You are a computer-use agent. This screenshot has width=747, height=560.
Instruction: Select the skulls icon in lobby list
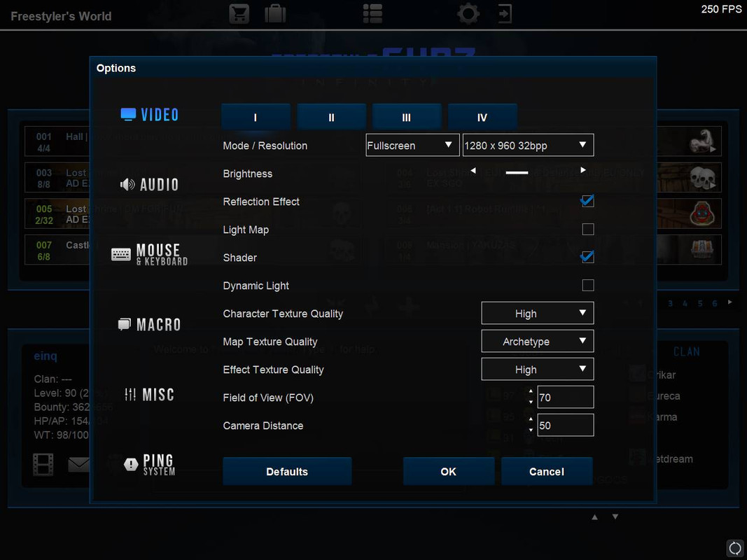(x=702, y=177)
